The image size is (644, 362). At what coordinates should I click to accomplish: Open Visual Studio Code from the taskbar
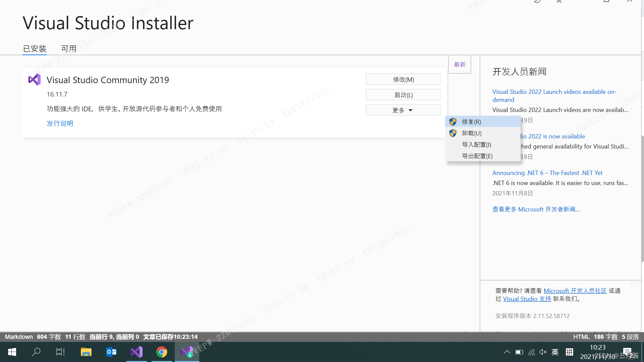(x=136, y=352)
